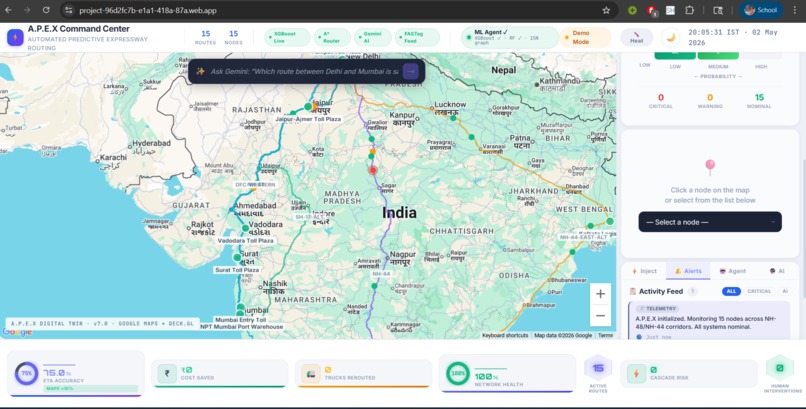
Task: Focus the Ask Gemini input field
Action: pyautogui.click(x=304, y=71)
